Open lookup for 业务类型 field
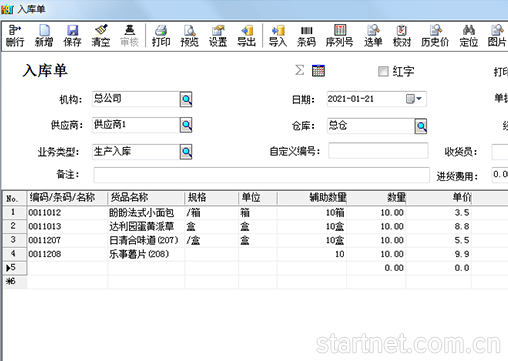508x361 pixels. point(186,152)
